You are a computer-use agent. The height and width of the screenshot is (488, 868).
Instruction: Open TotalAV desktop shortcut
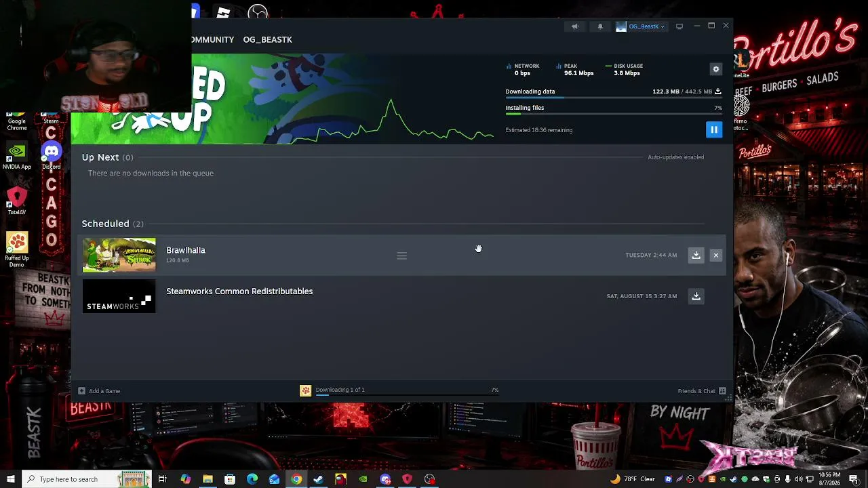point(17,201)
